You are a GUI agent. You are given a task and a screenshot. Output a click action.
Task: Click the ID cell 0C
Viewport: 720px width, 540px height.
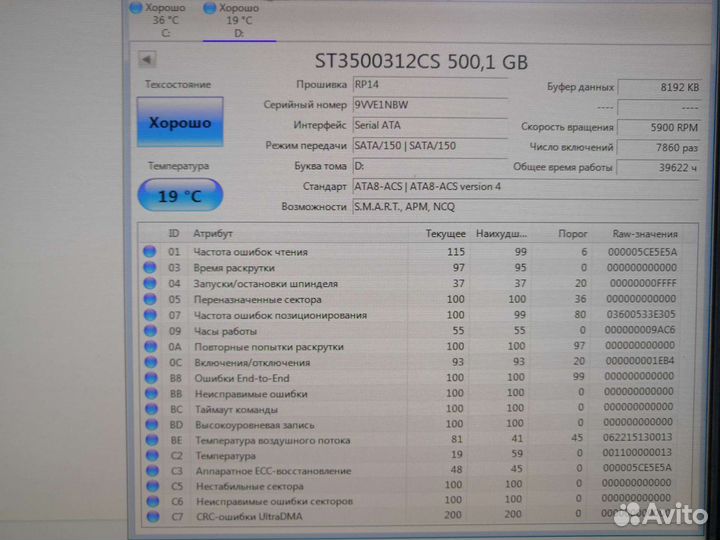pyautogui.click(x=175, y=362)
